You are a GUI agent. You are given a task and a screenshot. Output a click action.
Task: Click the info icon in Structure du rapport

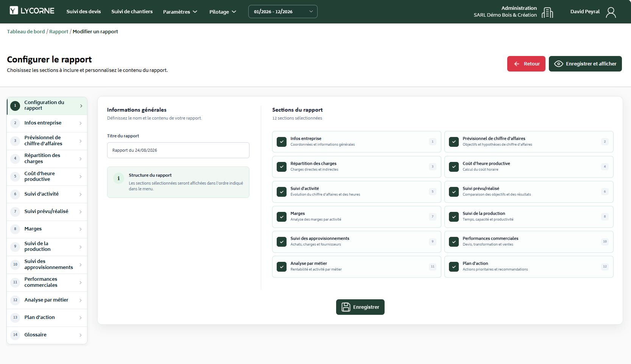coord(118,178)
